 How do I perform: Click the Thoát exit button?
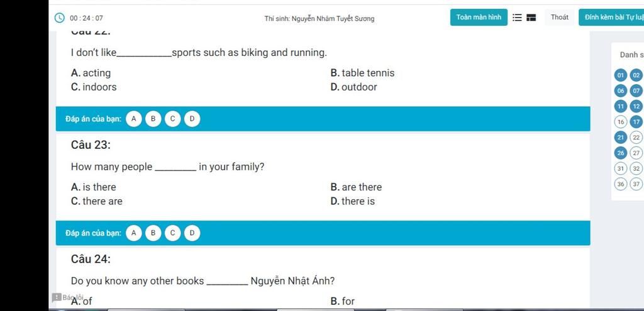(559, 17)
